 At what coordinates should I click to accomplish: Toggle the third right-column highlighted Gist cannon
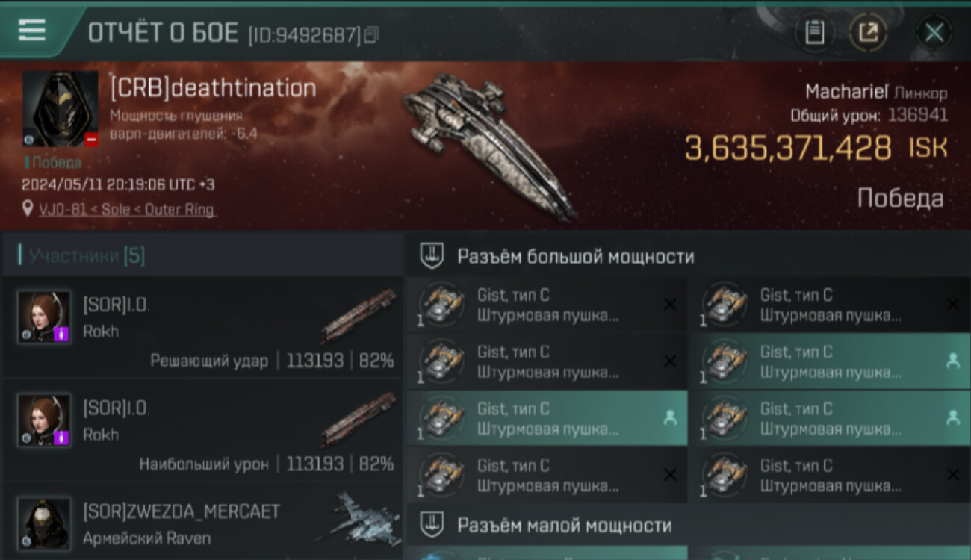pyautogui.click(x=830, y=418)
